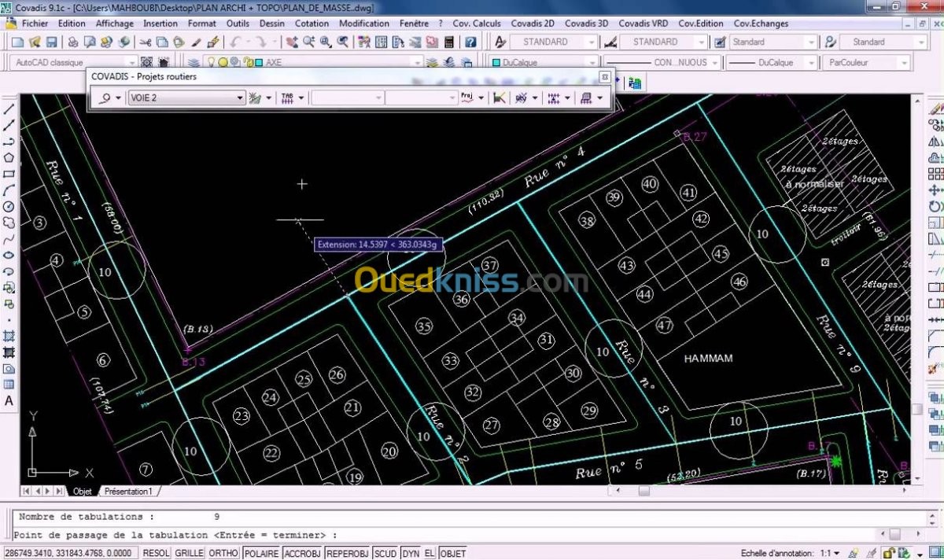Select the Polygon tool in left toolbar
Viewport: 944px width, 560px height.
(x=9, y=157)
